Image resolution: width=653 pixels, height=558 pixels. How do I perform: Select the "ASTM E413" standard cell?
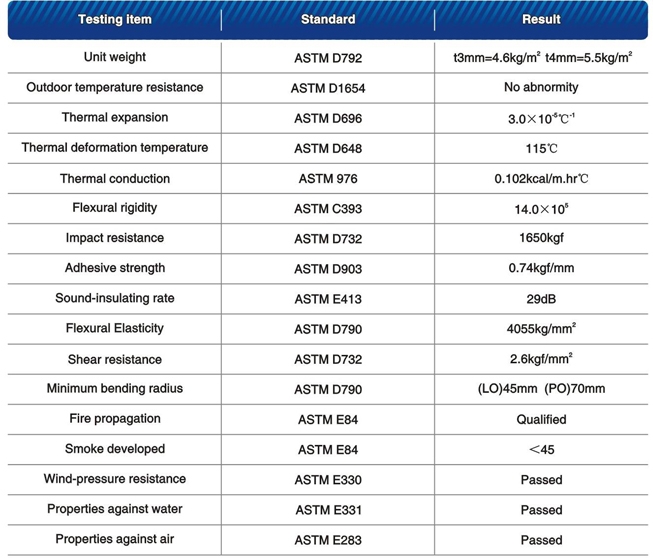pos(328,299)
